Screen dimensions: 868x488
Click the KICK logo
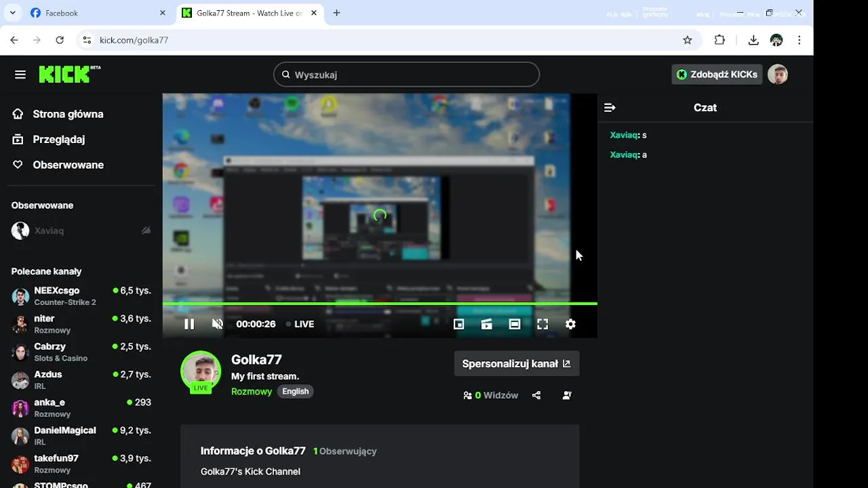point(69,74)
